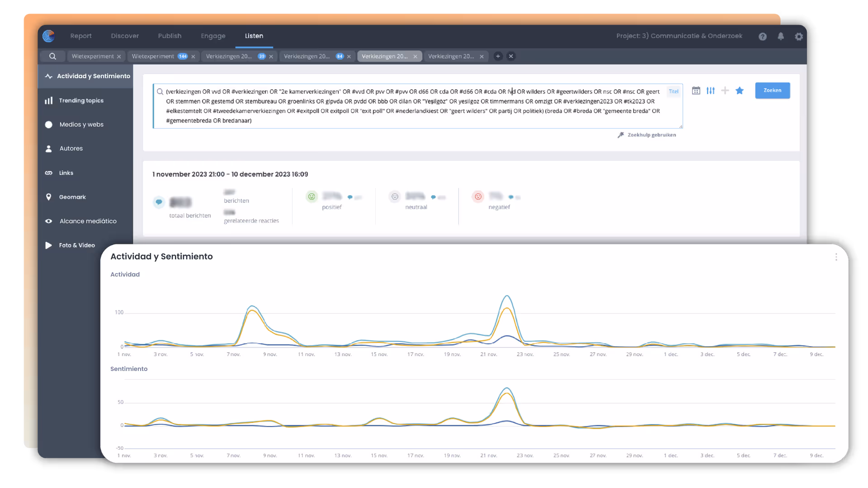
Task: Click the star favorite icon
Action: (x=740, y=90)
